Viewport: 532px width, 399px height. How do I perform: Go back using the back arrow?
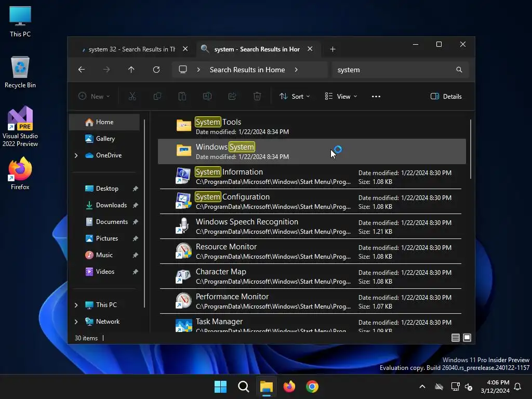point(82,70)
